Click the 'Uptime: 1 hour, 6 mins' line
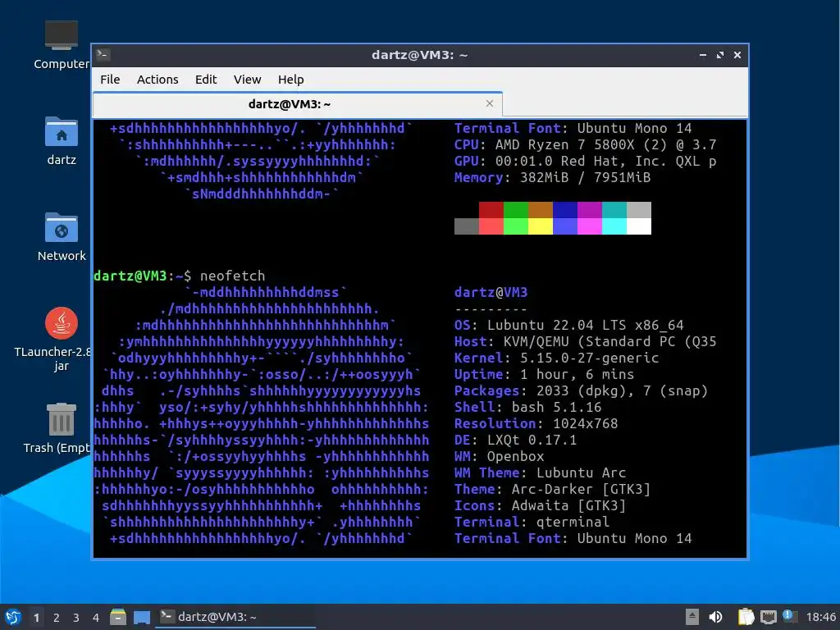 [544, 374]
